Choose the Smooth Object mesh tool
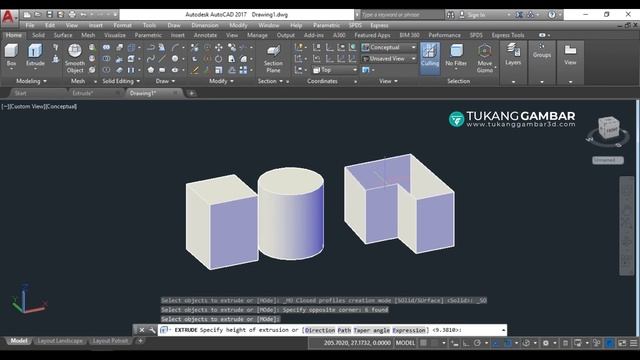640x360 pixels. [75, 58]
